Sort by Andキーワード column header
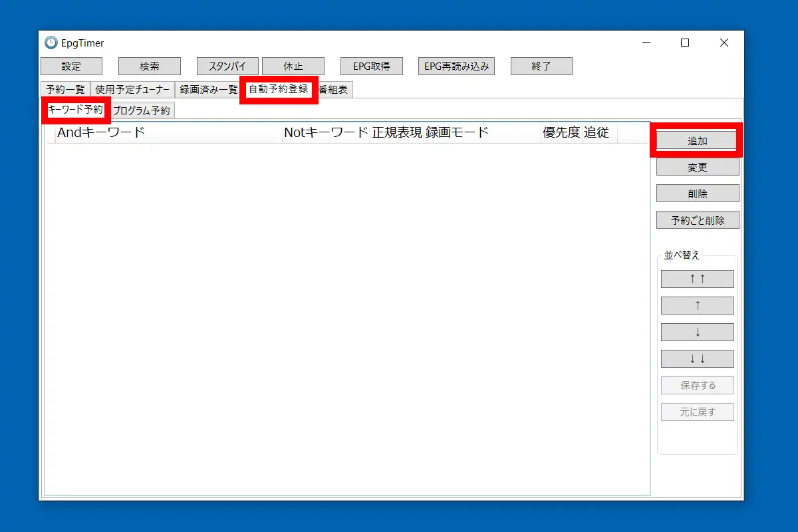798x532 pixels. point(169,133)
